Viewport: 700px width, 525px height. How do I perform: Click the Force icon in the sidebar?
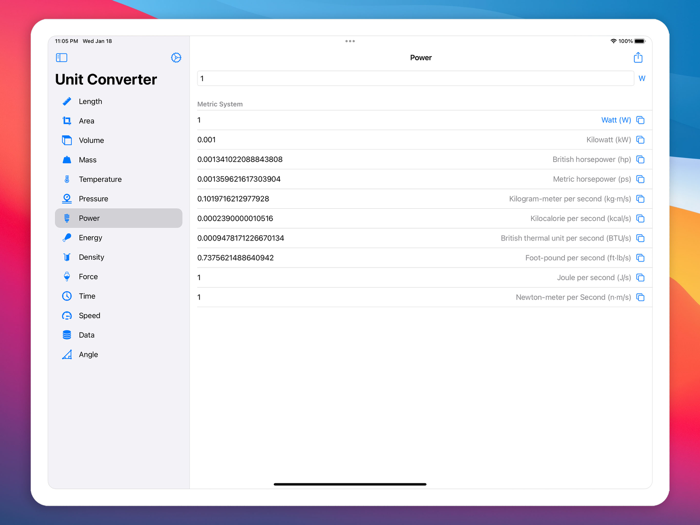(67, 276)
